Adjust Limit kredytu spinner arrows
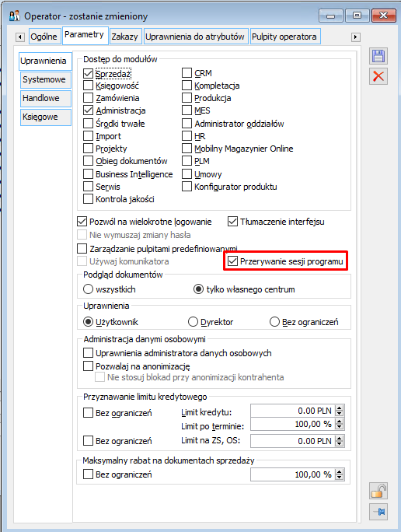 pyautogui.click(x=340, y=411)
